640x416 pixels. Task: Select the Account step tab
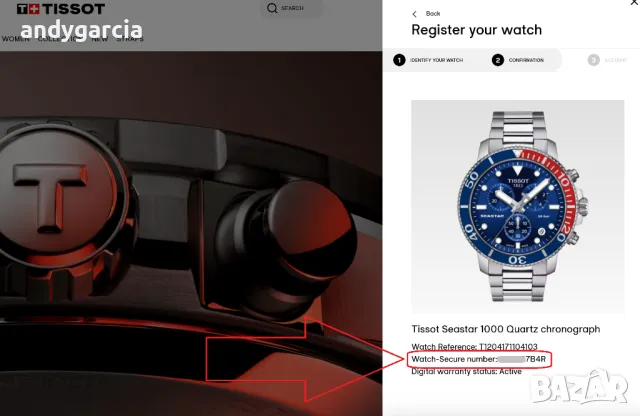tap(616, 60)
